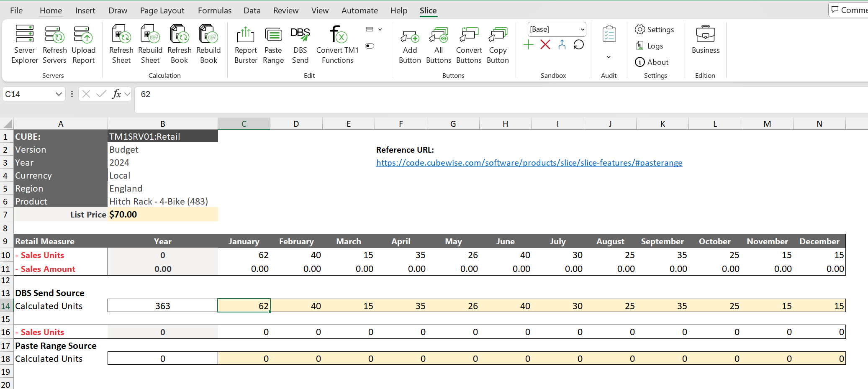Click the blue sandbox merge icon
Image resolution: width=868 pixels, height=389 pixels.
(x=562, y=45)
